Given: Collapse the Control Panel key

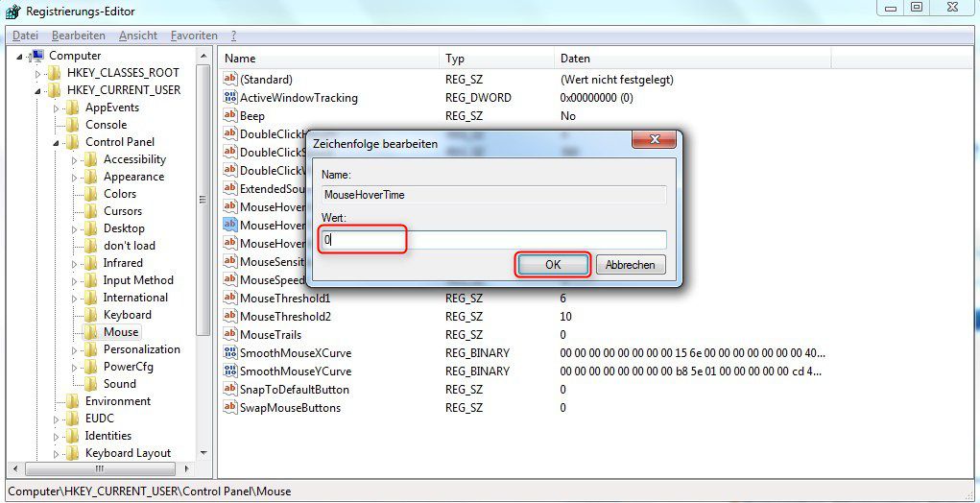Looking at the screenshot, I should 57,143.
